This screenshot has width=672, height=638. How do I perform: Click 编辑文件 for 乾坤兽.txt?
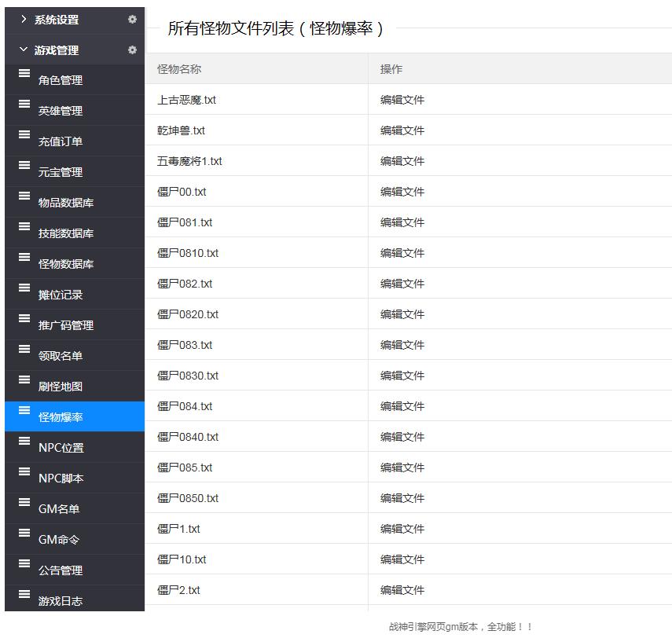[x=402, y=130]
